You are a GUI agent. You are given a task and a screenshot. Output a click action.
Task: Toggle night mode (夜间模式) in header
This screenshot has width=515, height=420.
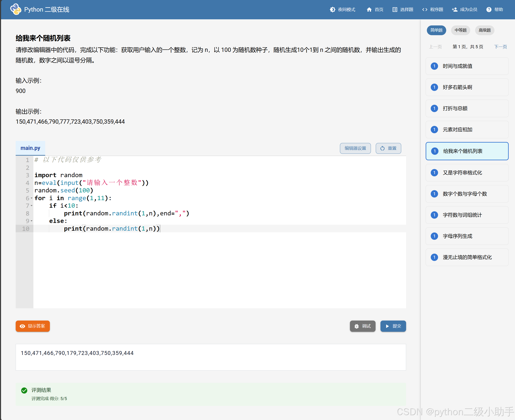point(342,9)
